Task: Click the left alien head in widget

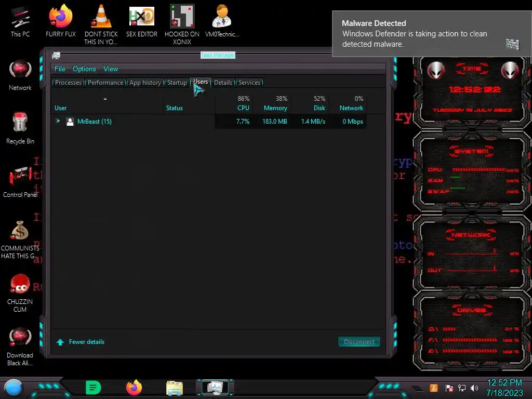Action: pyautogui.click(x=436, y=70)
